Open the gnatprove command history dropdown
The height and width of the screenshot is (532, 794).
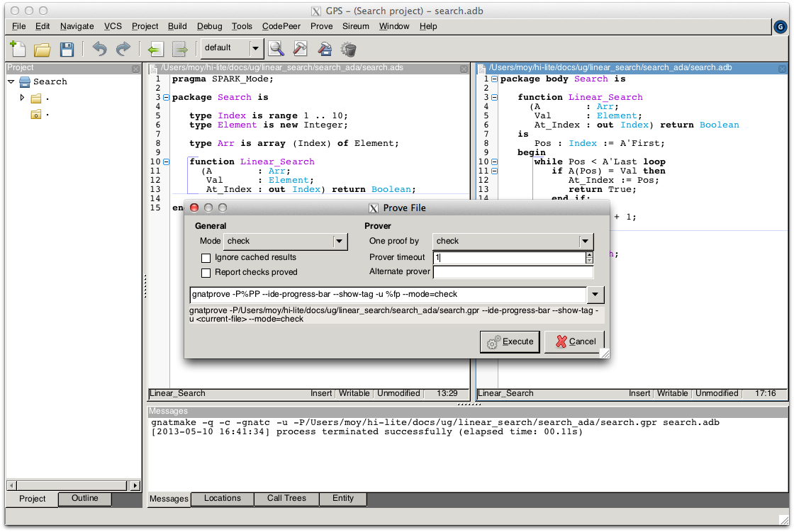[x=595, y=294]
